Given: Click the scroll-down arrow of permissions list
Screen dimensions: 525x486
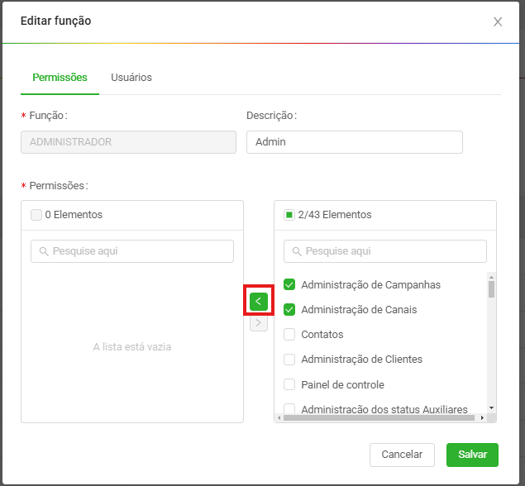Looking at the screenshot, I should coord(491,407).
